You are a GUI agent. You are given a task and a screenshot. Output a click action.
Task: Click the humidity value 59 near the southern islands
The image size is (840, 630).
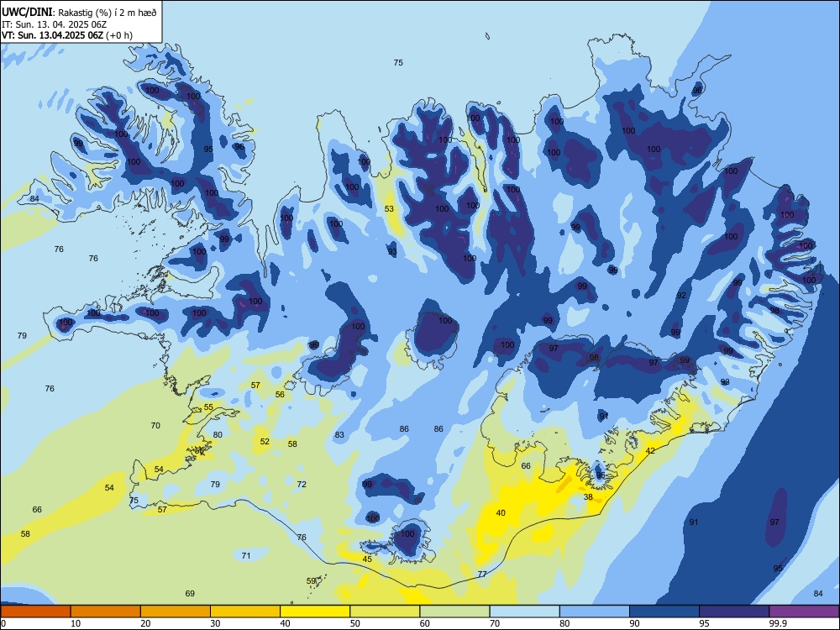312,581
